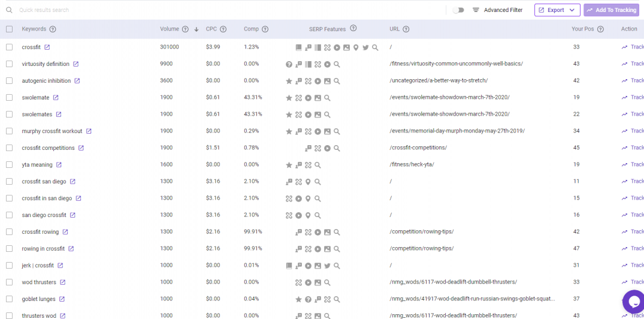Screen dimensions: 644x319
Task: Click help icon next to Volume header
Action: [185, 29]
